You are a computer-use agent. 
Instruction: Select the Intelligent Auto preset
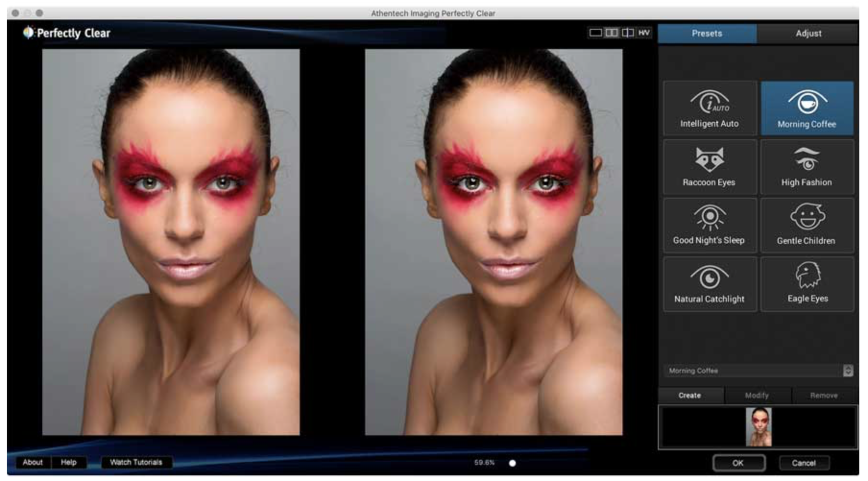[x=710, y=108]
